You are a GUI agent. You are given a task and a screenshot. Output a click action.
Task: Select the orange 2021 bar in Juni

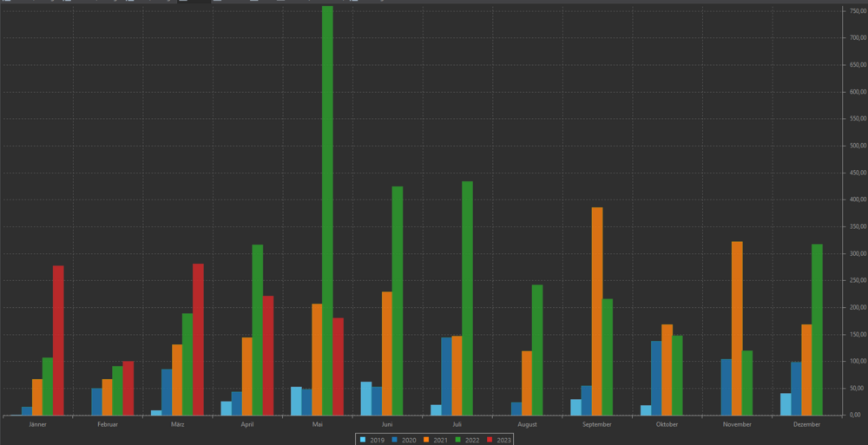click(x=387, y=354)
